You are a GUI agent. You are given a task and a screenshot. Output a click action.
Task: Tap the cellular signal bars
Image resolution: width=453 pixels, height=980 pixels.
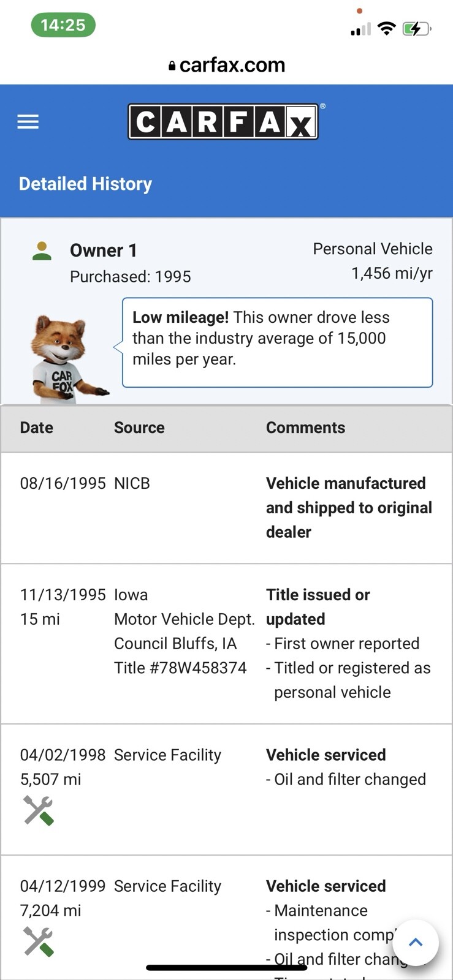[360, 29]
